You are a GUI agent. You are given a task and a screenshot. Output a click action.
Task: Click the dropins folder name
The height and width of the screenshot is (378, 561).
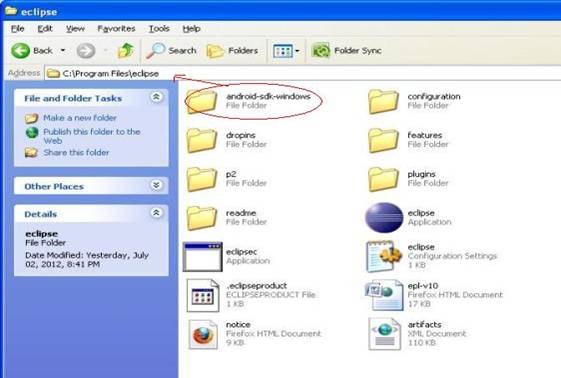tap(241, 135)
